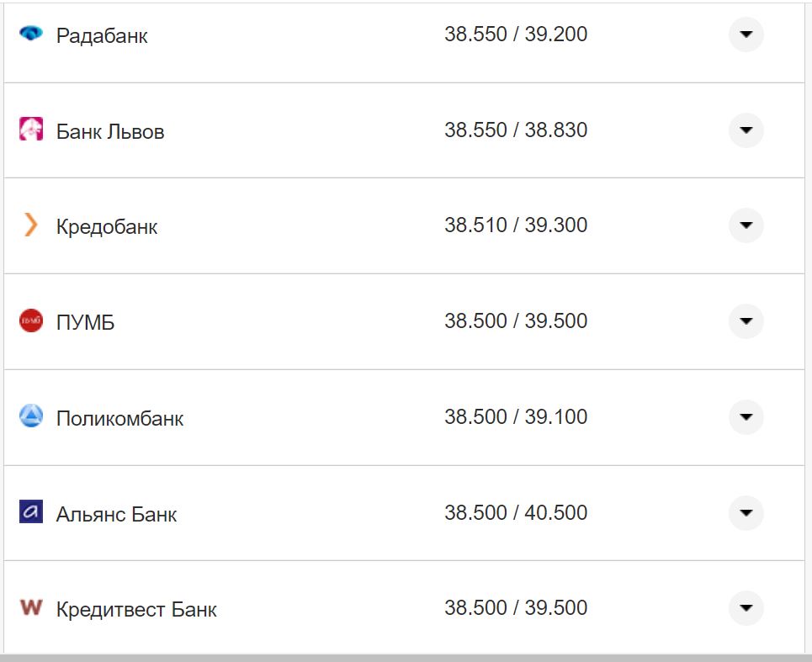Click Банк Львов rate 38.550 / 38.830
812x662 pixels.
coord(516,130)
